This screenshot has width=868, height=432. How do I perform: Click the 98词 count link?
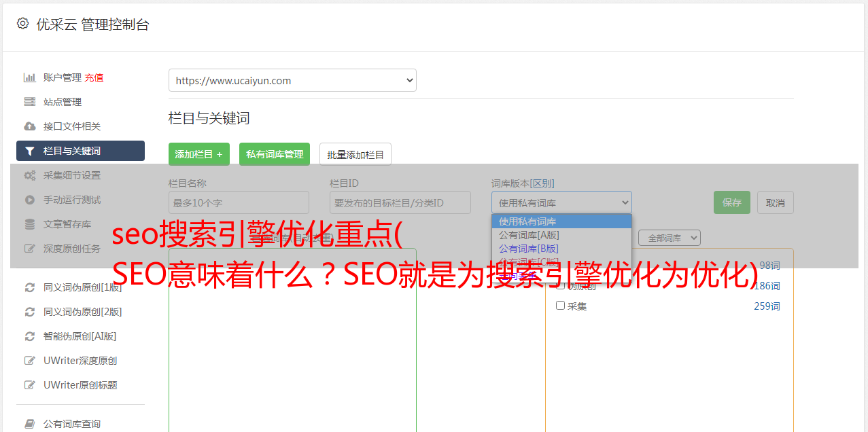(x=769, y=266)
